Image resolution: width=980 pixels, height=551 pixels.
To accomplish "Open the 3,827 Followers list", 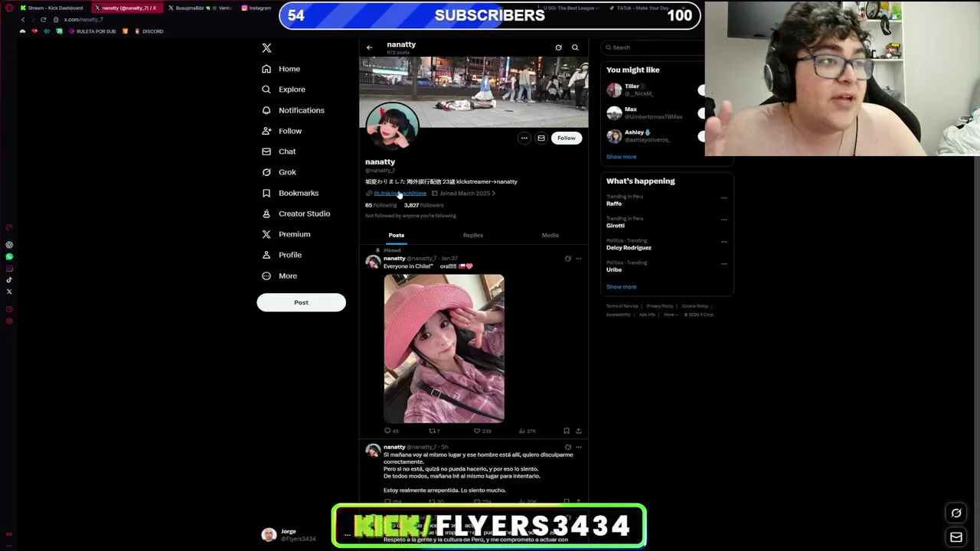I will tap(423, 205).
